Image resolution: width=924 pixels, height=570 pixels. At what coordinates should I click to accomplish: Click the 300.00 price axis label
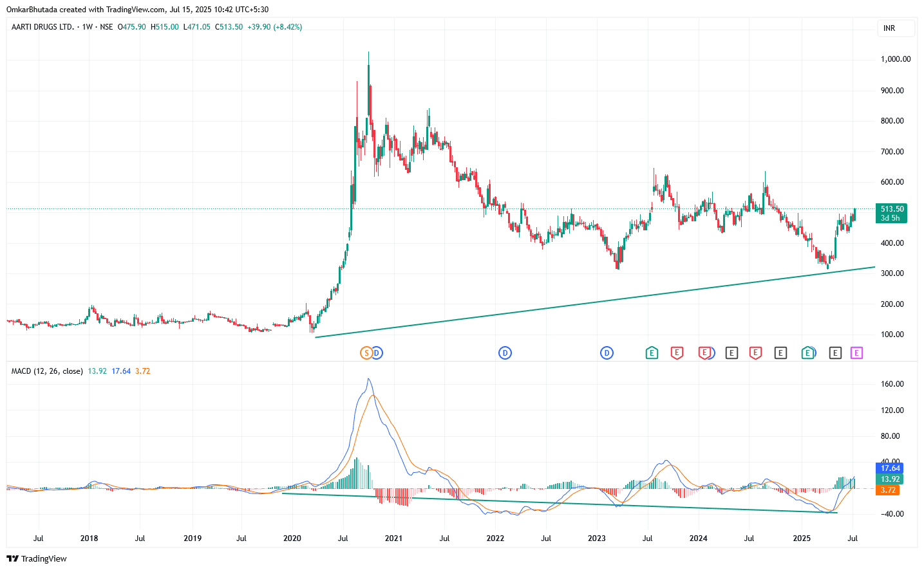coord(892,273)
